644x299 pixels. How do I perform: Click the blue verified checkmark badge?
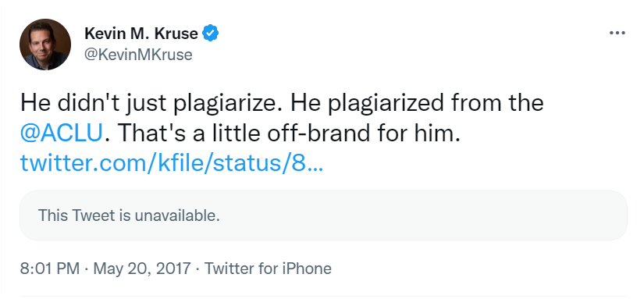(x=211, y=34)
